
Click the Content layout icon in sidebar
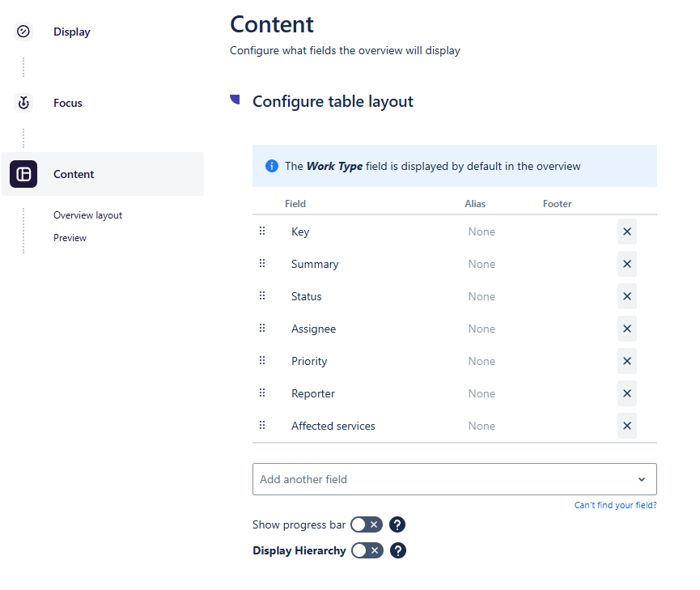coord(23,174)
